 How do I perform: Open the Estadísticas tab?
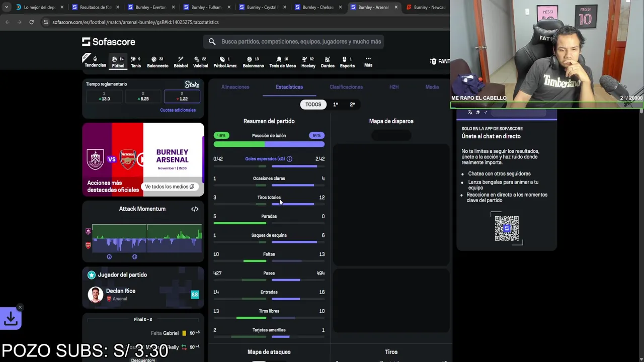[289, 87]
